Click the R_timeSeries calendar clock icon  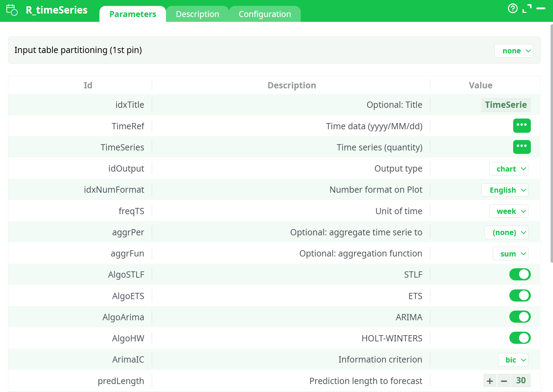12,10
